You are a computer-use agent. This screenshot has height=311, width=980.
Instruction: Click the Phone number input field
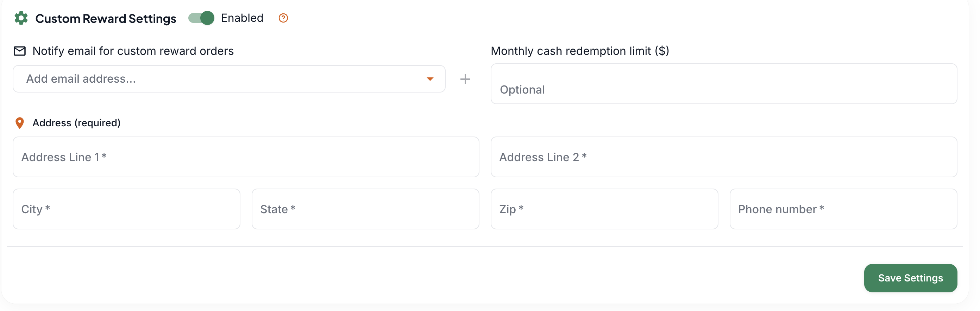click(x=843, y=209)
